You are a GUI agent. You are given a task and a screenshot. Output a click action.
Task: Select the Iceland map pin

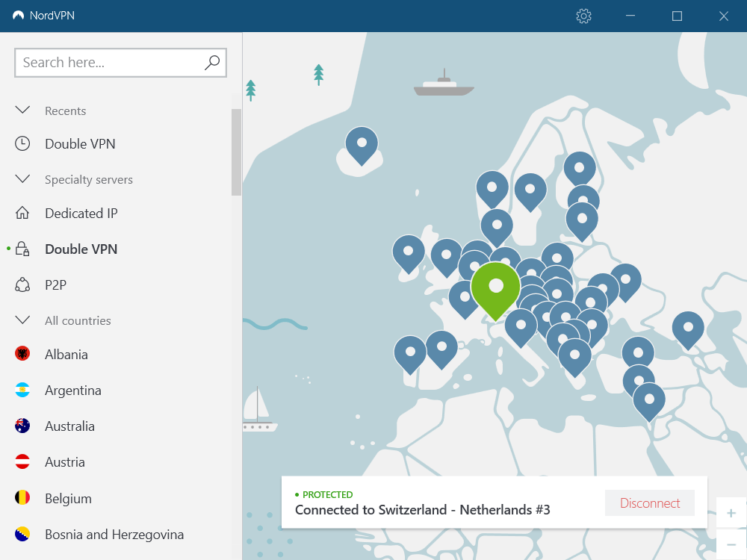point(362,146)
